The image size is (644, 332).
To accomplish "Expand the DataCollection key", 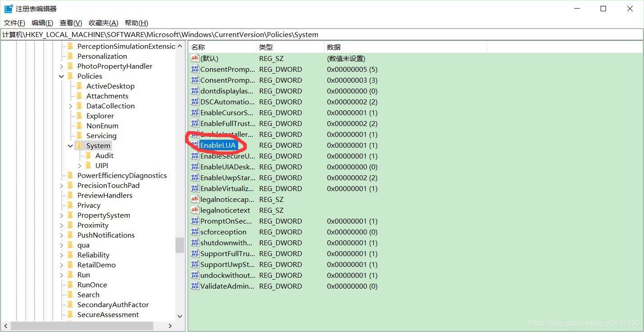I will (71, 106).
